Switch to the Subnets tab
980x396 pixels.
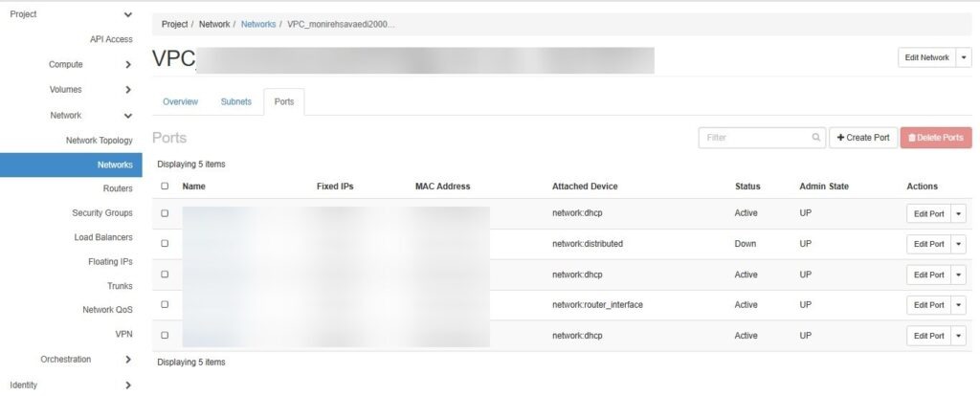(x=236, y=101)
